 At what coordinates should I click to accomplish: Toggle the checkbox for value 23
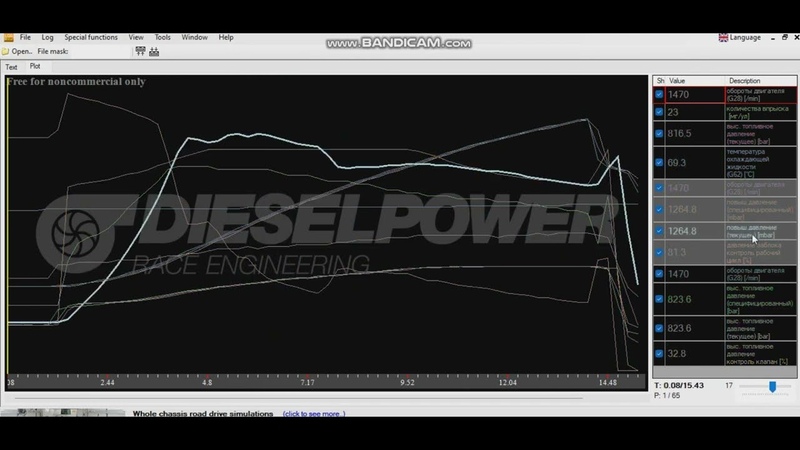click(659, 112)
